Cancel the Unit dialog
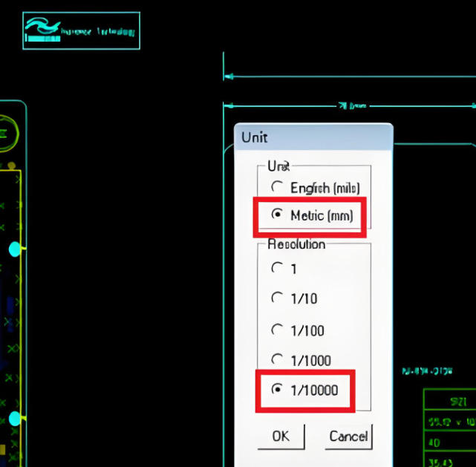476x467 pixels. [x=348, y=437]
